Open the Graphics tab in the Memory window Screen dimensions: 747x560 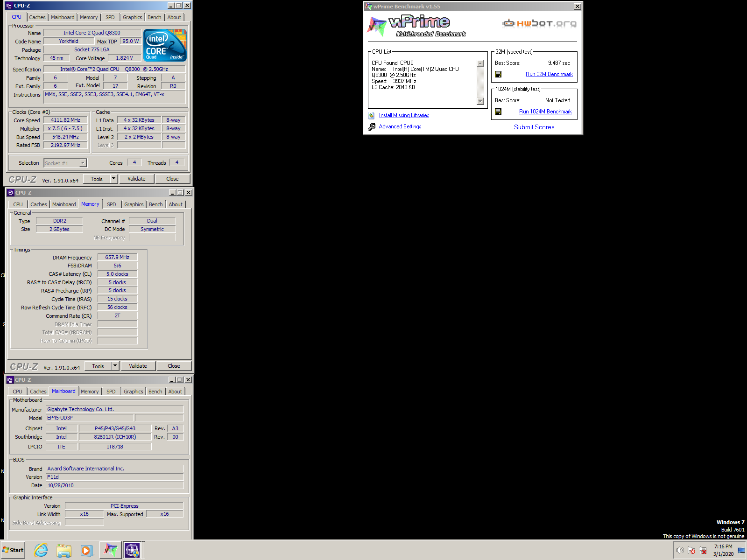(x=134, y=204)
